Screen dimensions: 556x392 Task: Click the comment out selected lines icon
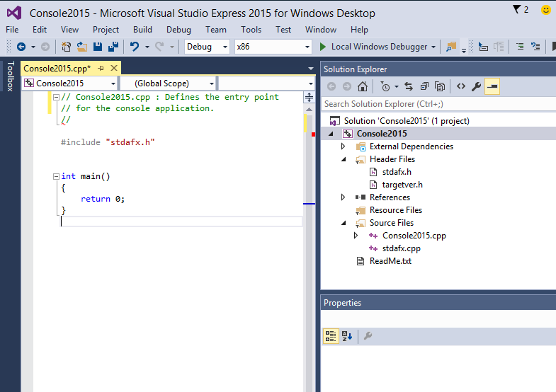(x=520, y=47)
